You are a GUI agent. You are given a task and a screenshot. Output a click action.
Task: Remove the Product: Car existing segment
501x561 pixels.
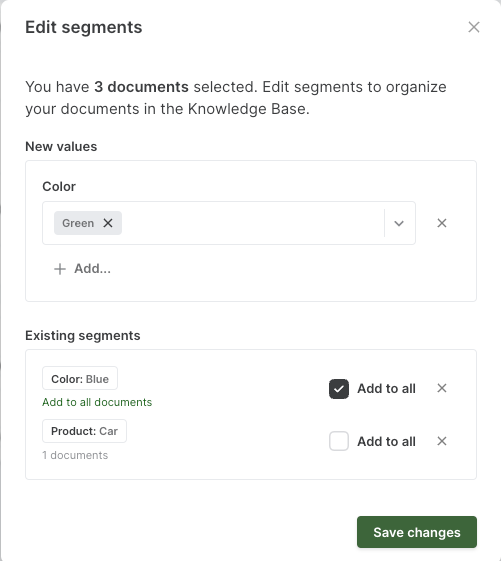[442, 441]
